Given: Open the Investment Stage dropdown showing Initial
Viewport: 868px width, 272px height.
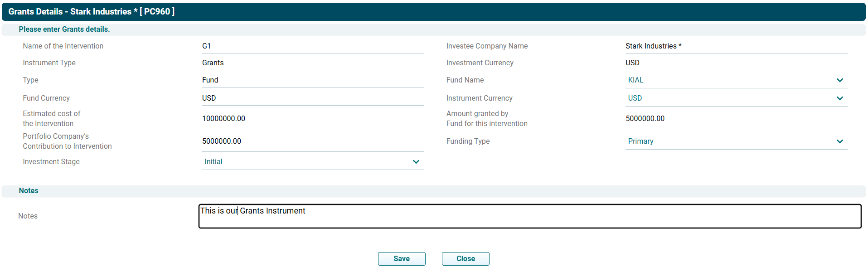Looking at the screenshot, I should click(312, 162).
